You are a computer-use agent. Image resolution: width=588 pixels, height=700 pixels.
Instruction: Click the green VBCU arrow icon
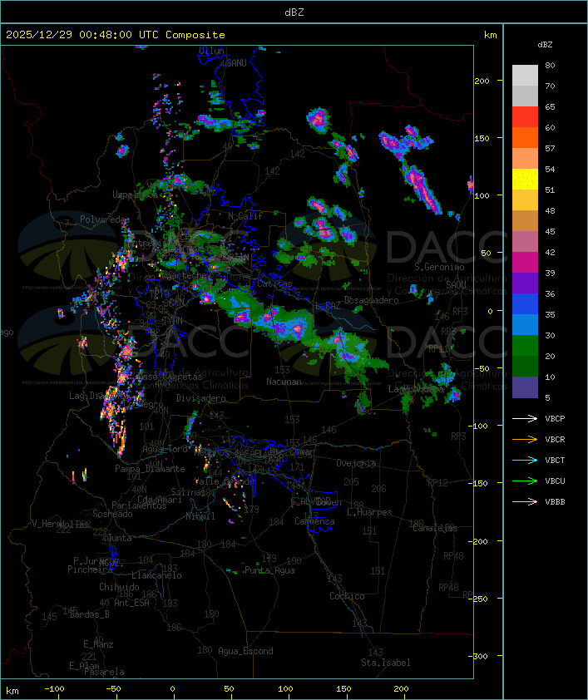[525, 481]
